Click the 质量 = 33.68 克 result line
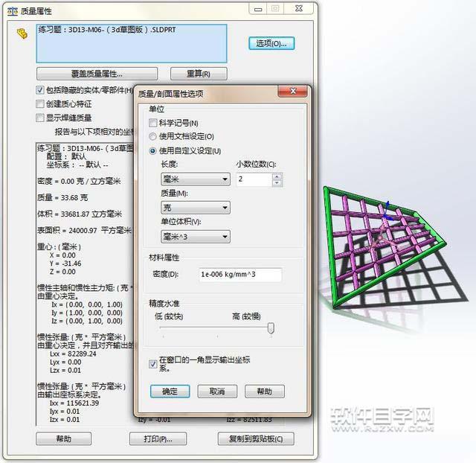Image resolution: width=476 pixels, height=463 pixels. (x=62, y=198)
